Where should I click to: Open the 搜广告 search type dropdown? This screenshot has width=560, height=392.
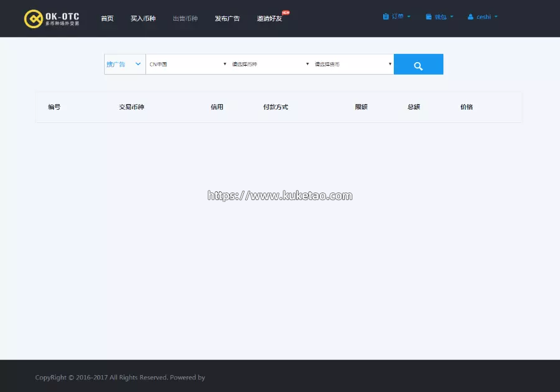click(x=125, y=65)
